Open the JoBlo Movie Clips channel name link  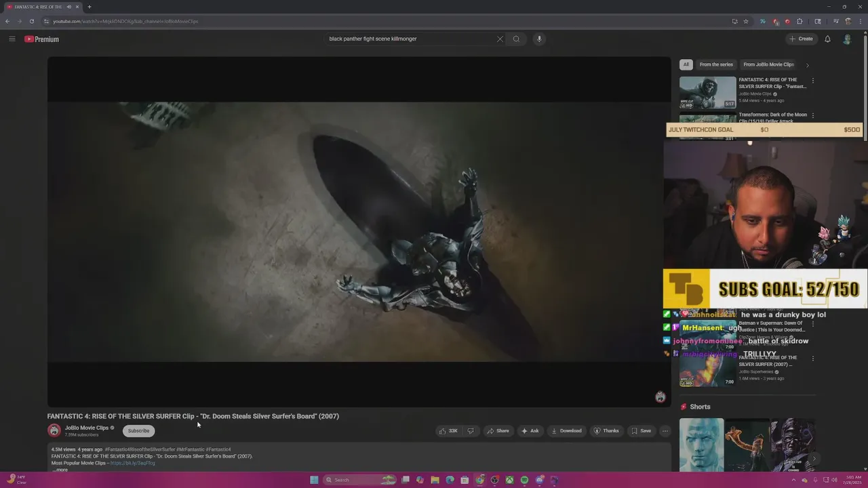(87, 428)
